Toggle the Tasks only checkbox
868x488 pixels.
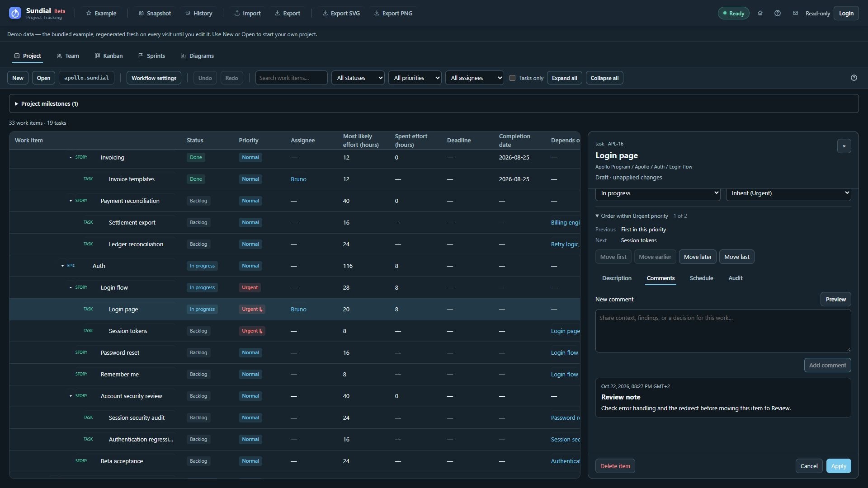[x=512, y=78]
